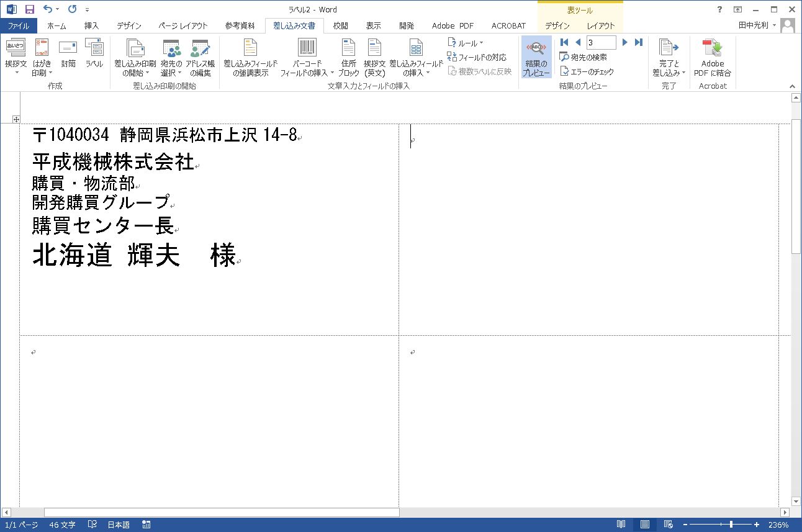Collapse the ribbon with chevron
The width and height of the screenshot is (802, 532).
click(x=793, y=86)
